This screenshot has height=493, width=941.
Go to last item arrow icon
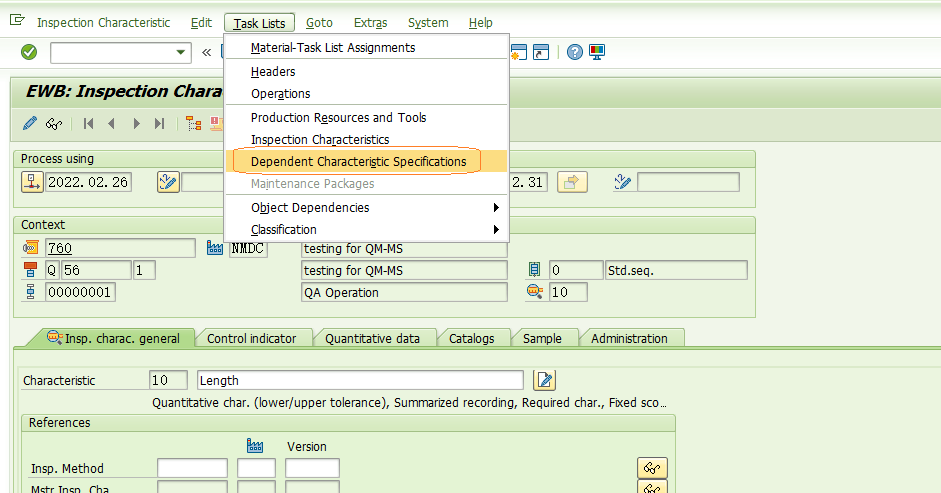(159, 124)
